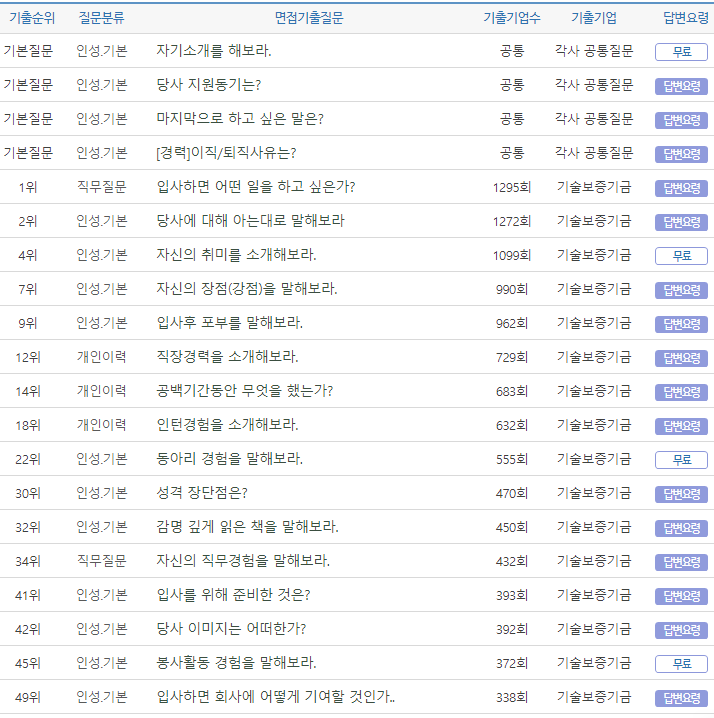Click 무료 button for 자신의 취미를 소개해보라
714x718 pixels.
pos(681,256)
